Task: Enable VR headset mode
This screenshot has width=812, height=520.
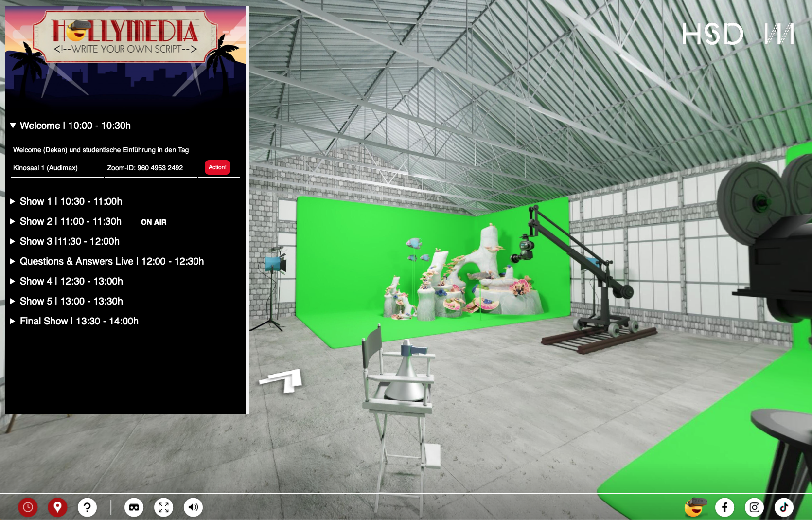Action: click(x=134, y=507)
